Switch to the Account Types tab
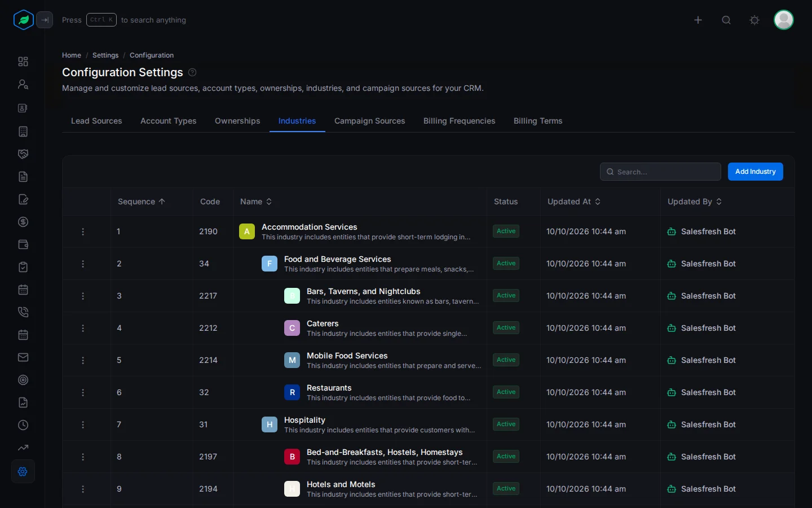 point(169,121)
